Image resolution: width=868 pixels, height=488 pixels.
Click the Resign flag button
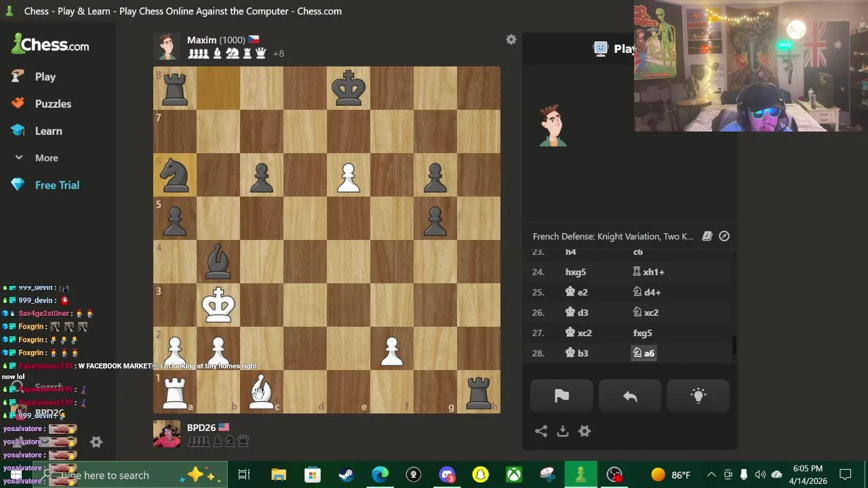point(561,396)
